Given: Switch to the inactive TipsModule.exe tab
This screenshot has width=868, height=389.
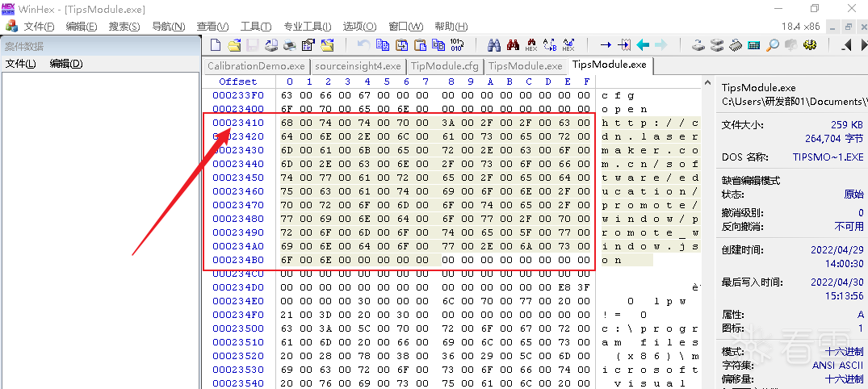Looking at the screenshot, I should (x=526, y=66).
